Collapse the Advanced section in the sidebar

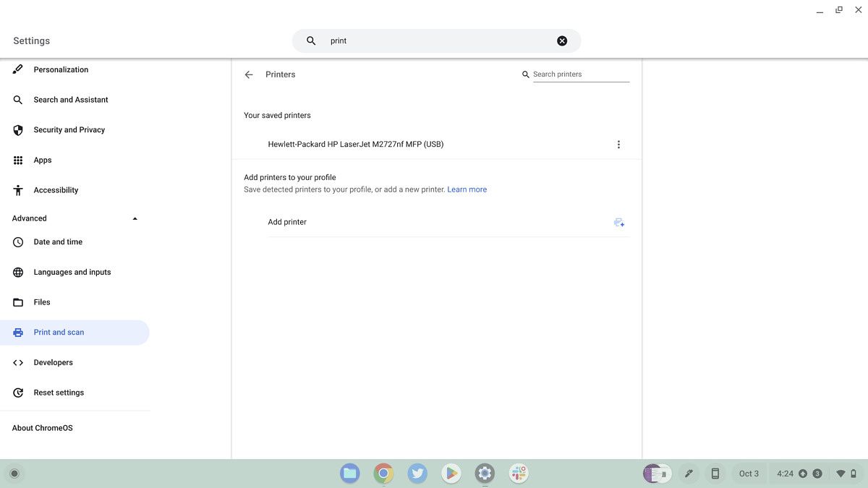(135, 218)
